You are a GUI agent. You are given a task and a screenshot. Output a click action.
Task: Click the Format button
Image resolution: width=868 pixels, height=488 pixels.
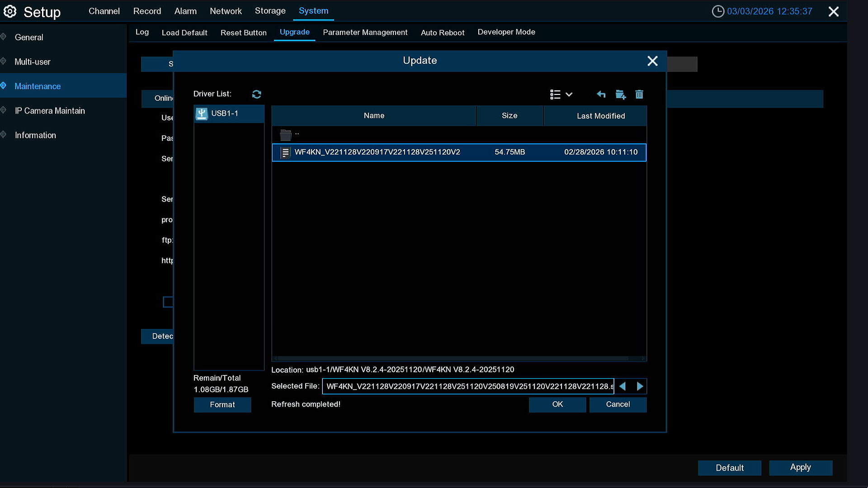pos(222,405)
